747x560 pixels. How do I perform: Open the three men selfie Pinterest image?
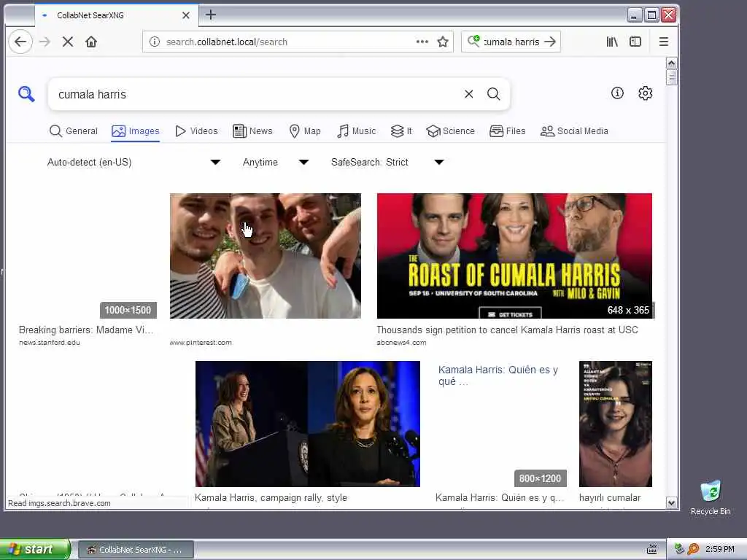(266, 256)
